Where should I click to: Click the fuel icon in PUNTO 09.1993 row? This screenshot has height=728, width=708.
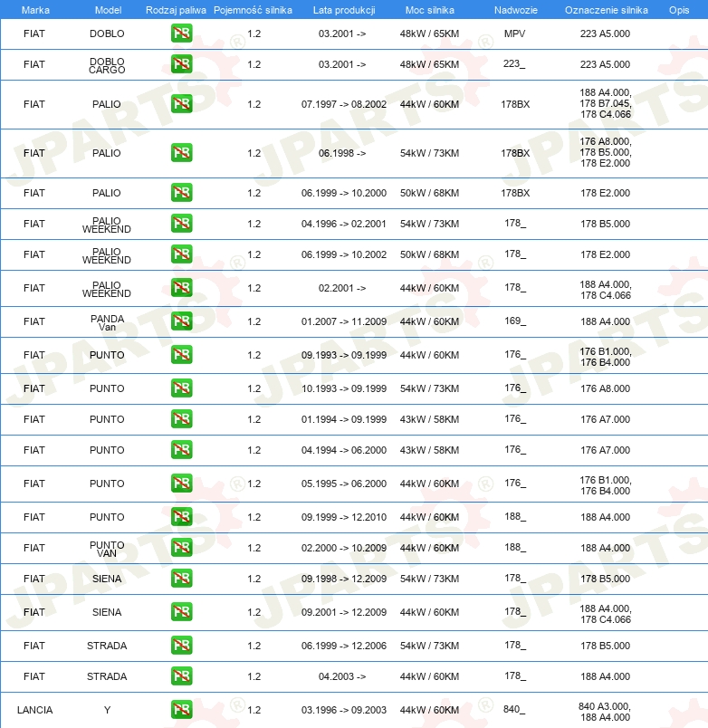coord(181,355)
